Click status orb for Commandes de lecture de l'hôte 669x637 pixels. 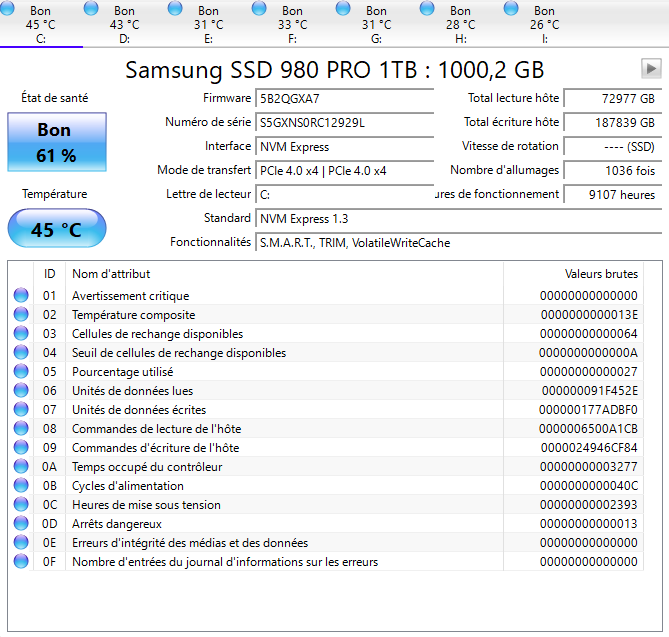[21, 428]
